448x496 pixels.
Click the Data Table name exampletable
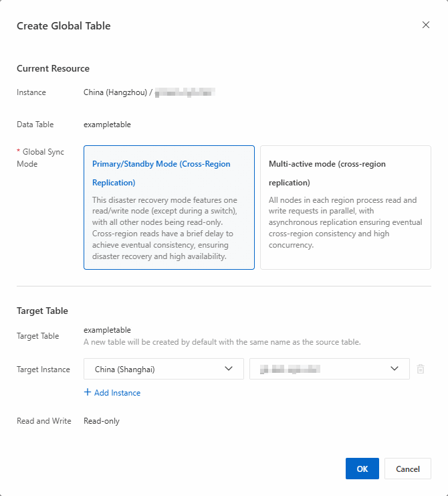pos(107,124)
